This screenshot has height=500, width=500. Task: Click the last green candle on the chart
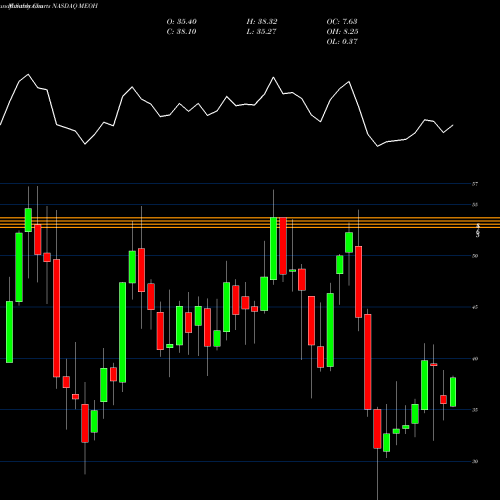(x=453, y=392)
